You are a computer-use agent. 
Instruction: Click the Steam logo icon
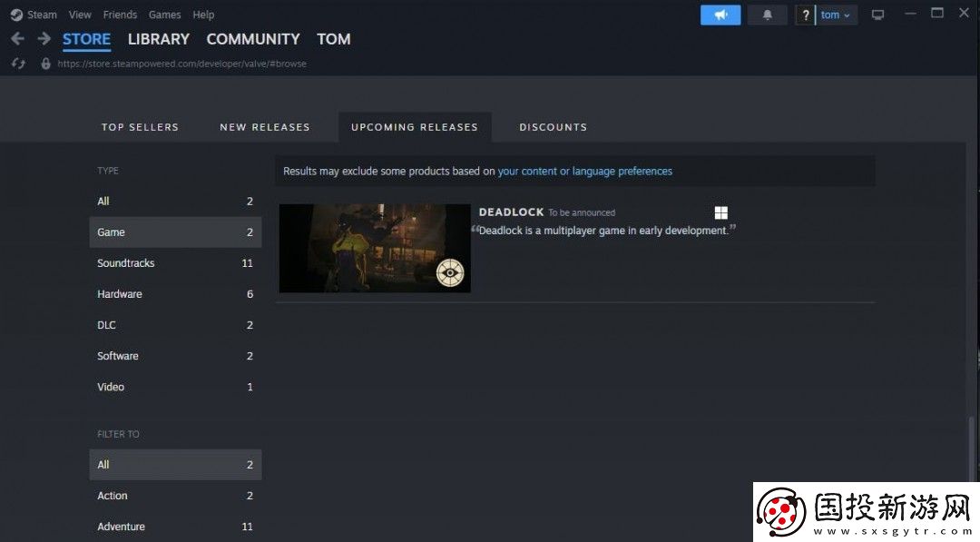tap(16, 15)
